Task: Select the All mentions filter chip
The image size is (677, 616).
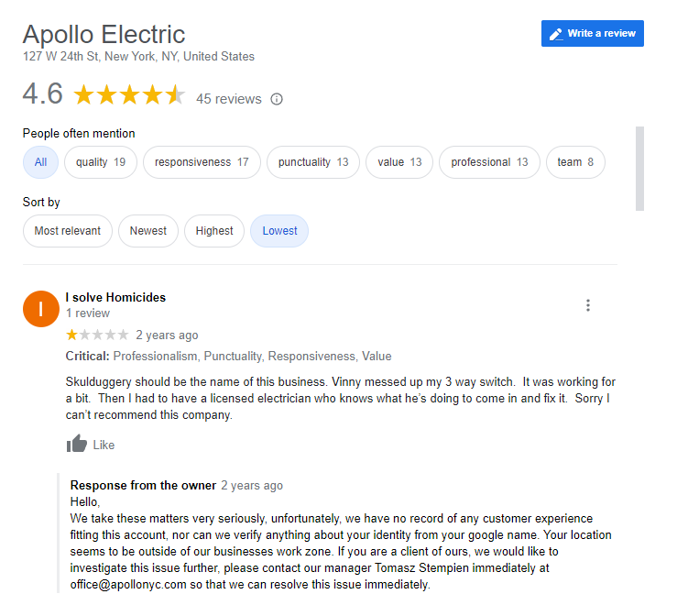Action: 40,162
